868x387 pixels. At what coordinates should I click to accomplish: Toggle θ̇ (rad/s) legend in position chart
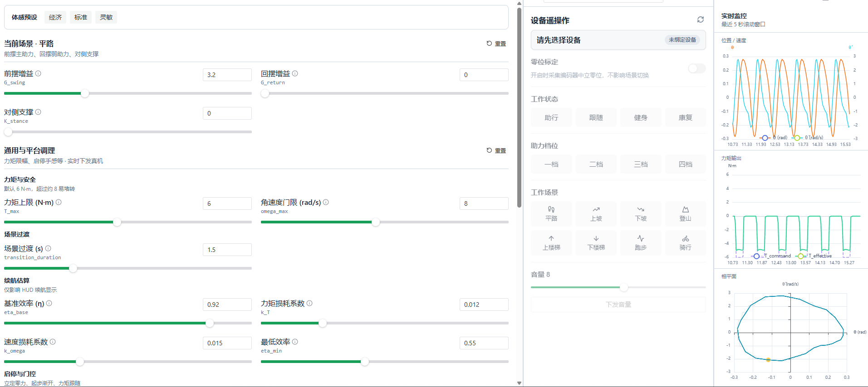click(808, 137)
